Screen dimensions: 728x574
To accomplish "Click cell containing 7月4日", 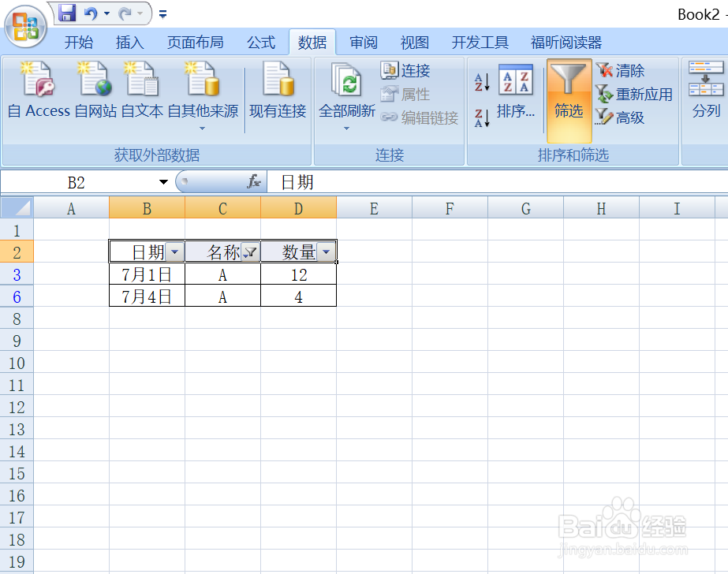I will click(x=147, y=296).
